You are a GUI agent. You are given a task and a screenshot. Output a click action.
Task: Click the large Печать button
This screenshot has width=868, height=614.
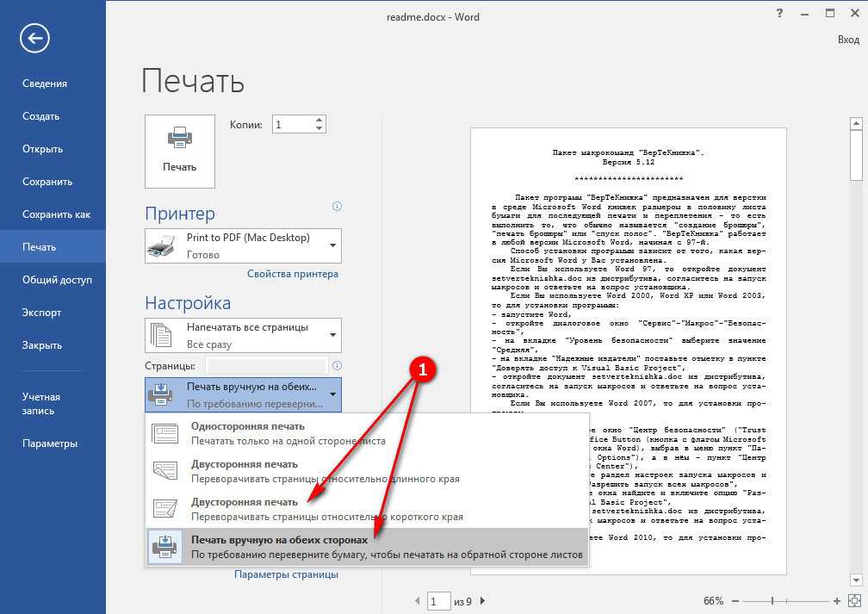click(x=180, y=152)
